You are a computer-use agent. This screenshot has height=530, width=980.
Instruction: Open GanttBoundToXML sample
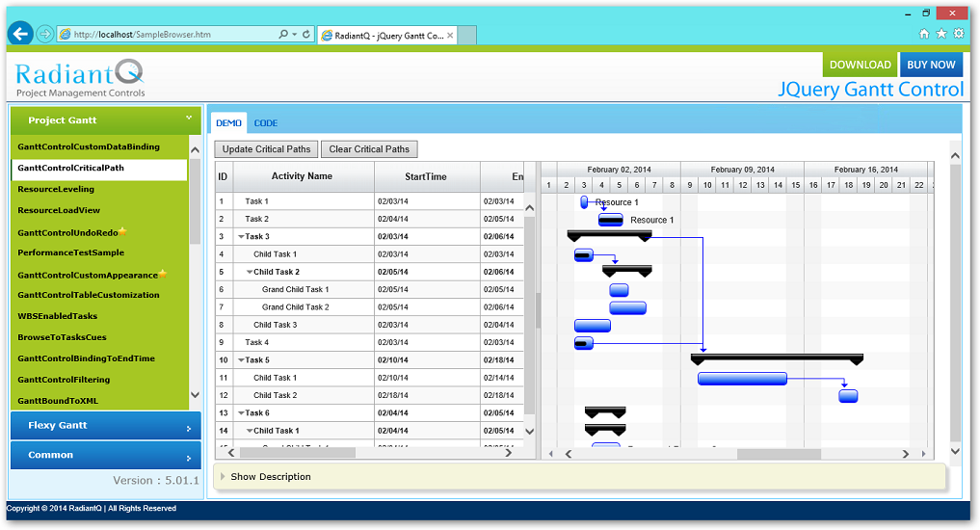click(58, 401)
